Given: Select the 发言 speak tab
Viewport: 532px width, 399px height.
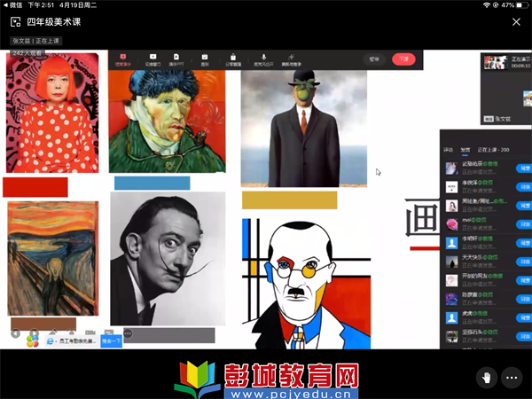Looking at the screenshot, I should tap(465, 150).
